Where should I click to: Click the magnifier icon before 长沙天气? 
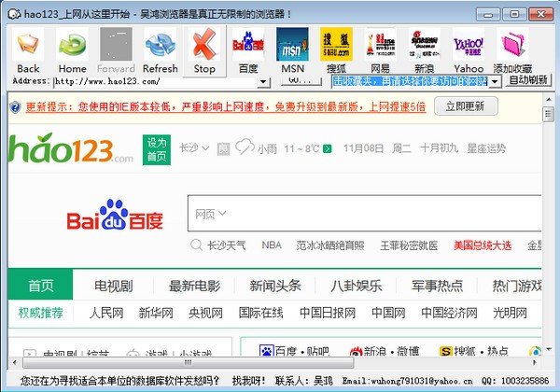pos(196,245)
